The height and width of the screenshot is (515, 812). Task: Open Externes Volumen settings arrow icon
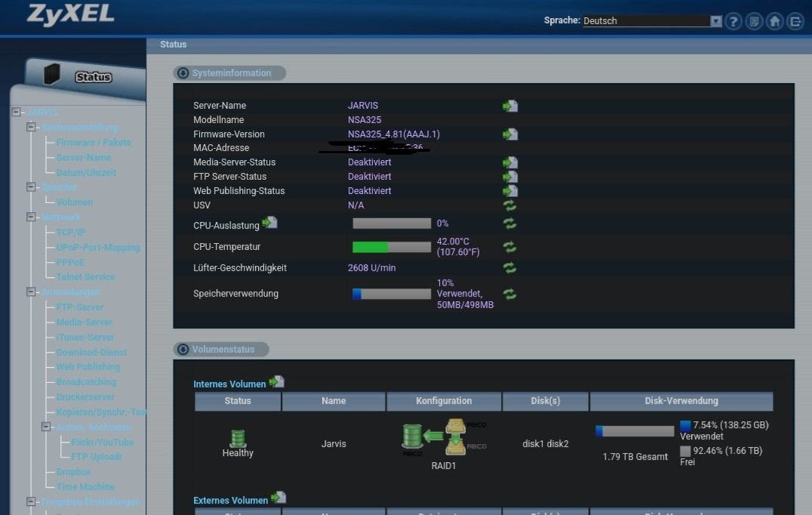tap(278, 498)
